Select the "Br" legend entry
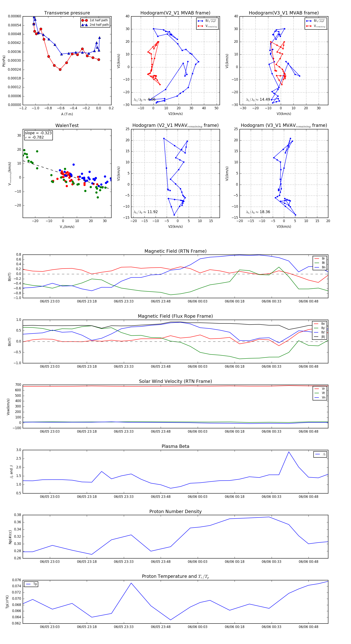The width and height of the screenshot is (351, 644). click(x=320, y=259)
